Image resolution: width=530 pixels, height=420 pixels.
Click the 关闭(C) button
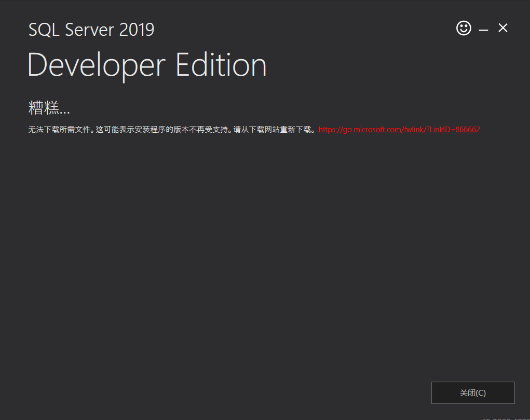[473, 393]
